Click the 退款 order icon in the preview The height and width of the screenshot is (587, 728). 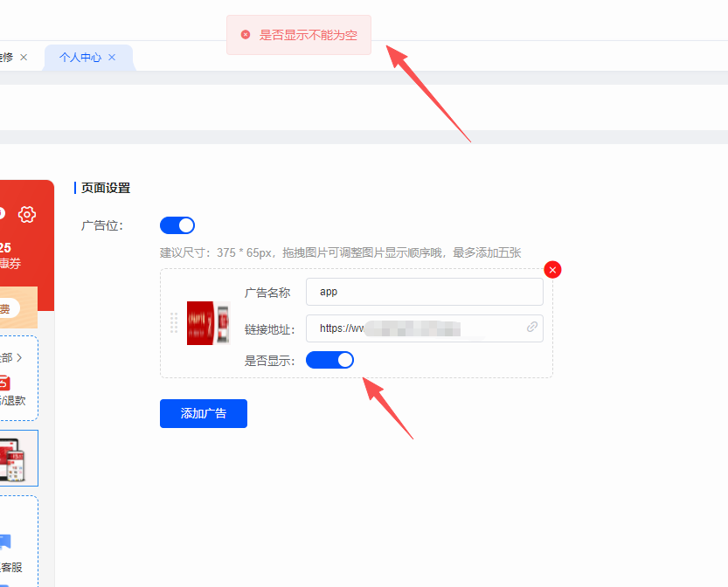pos(4,383)
